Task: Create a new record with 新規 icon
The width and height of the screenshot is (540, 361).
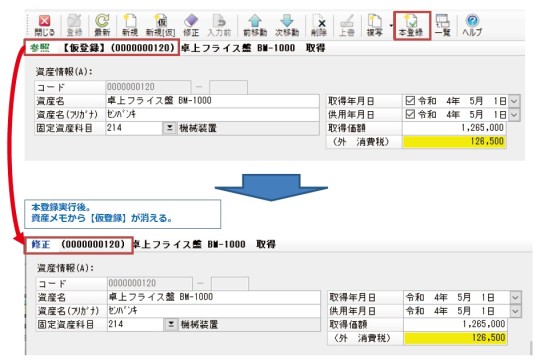Action: [x=130, y=25]
